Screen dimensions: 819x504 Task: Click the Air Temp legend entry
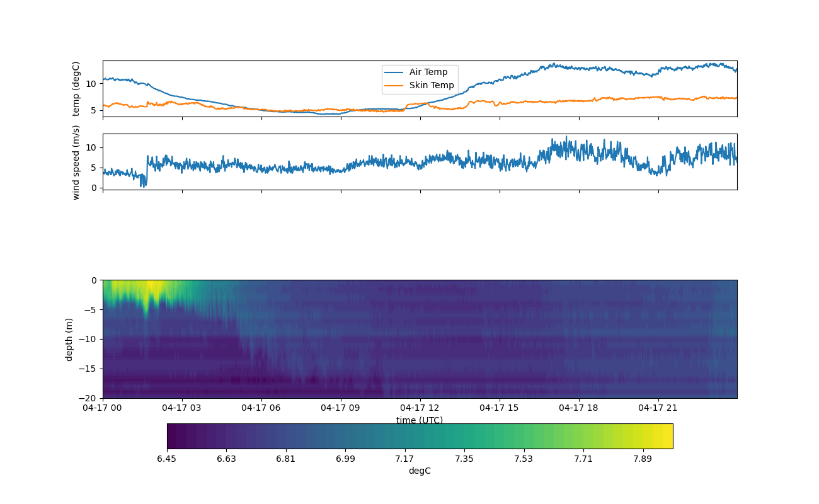[428, 72]
